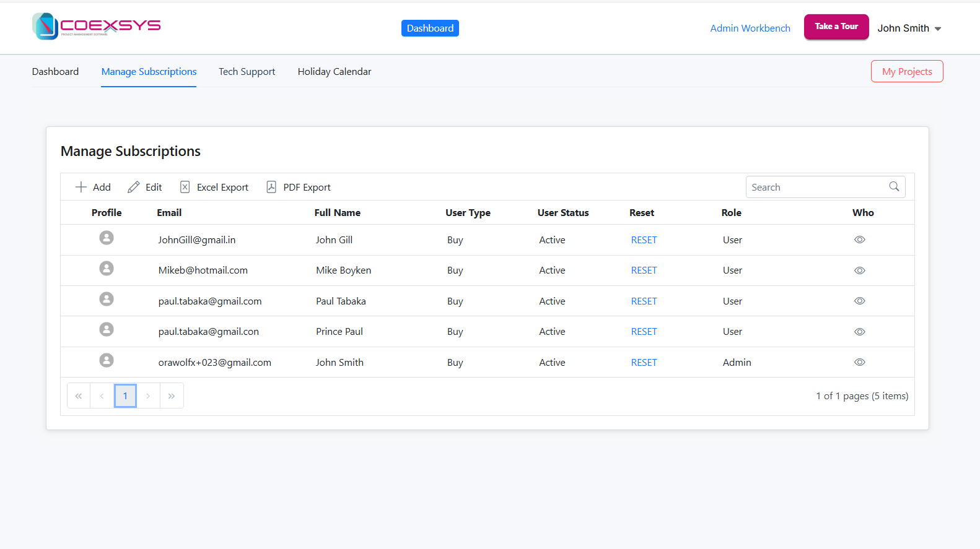Click email paul.tabaka@gmail.com
The height and width of the screenshot is (549, 980).
click(210, 301)
